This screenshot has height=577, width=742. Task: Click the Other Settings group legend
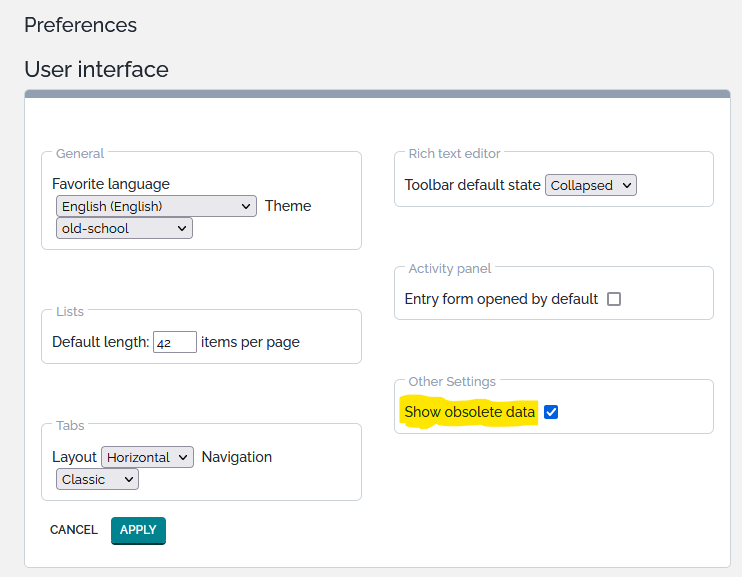452,382
